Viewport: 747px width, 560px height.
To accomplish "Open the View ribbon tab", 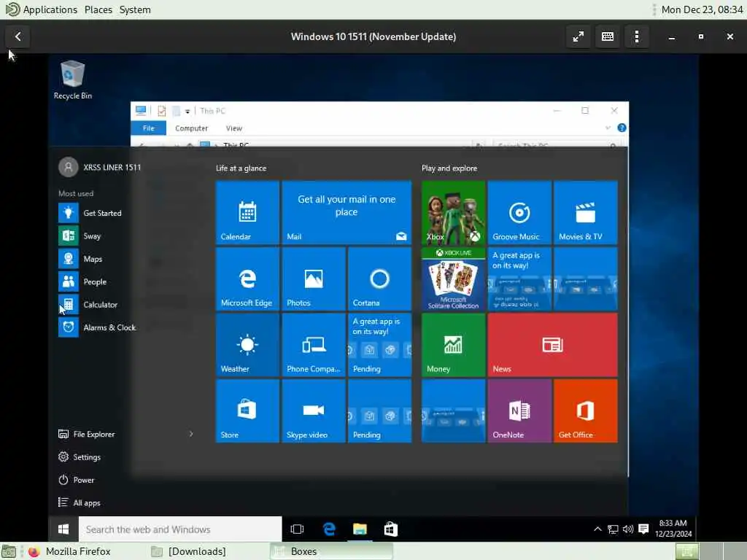I will coord(234,128).
